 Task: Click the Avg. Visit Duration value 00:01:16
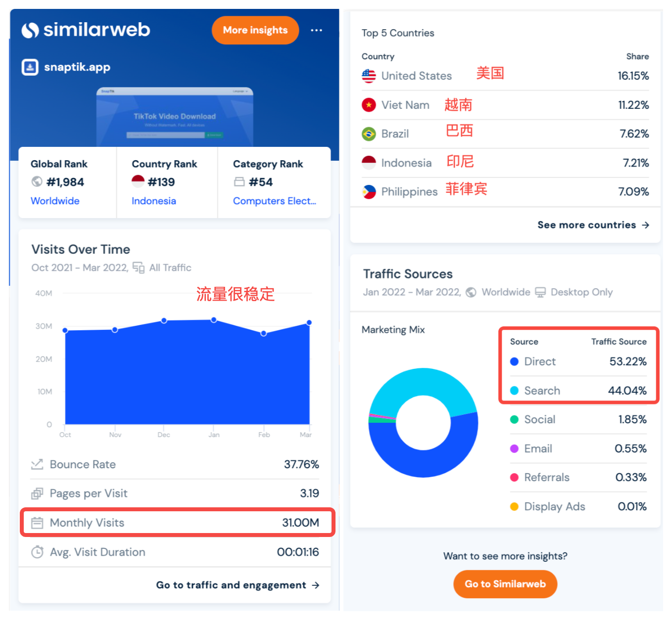(x=298, y=552)
